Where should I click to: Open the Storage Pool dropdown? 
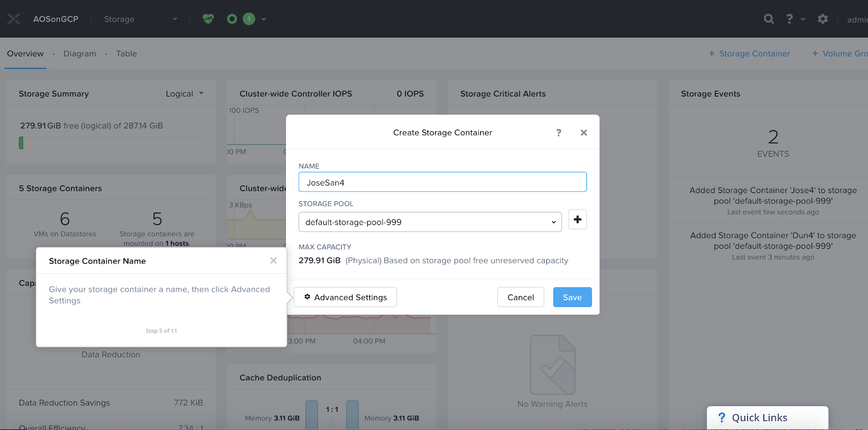pyautogui.click(x=430, y=222)
